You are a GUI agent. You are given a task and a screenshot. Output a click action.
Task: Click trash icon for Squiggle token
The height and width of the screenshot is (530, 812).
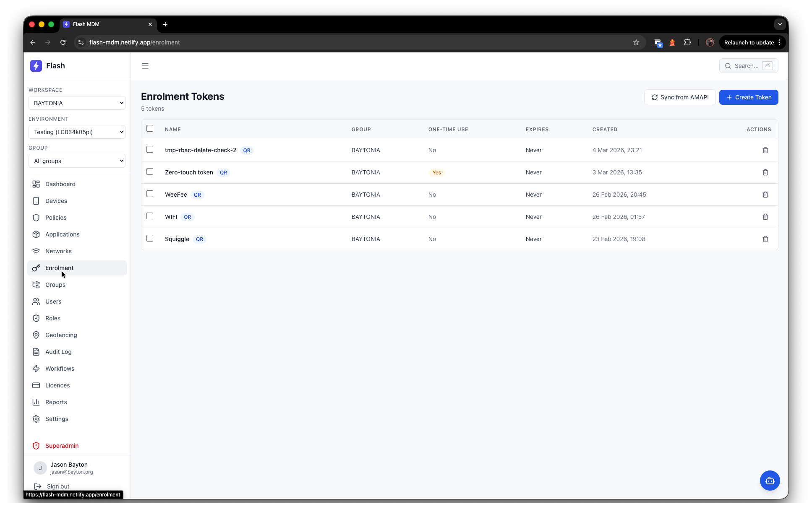765,239
